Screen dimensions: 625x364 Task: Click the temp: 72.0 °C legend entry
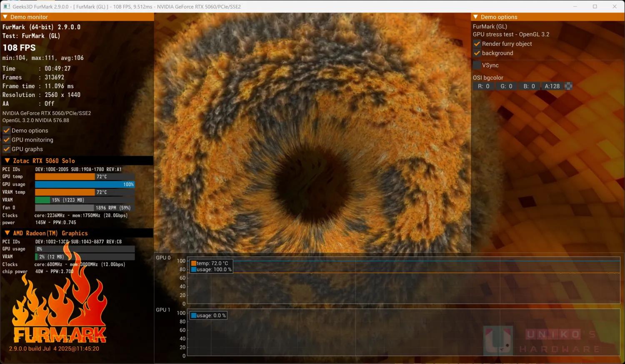point(210,263)
